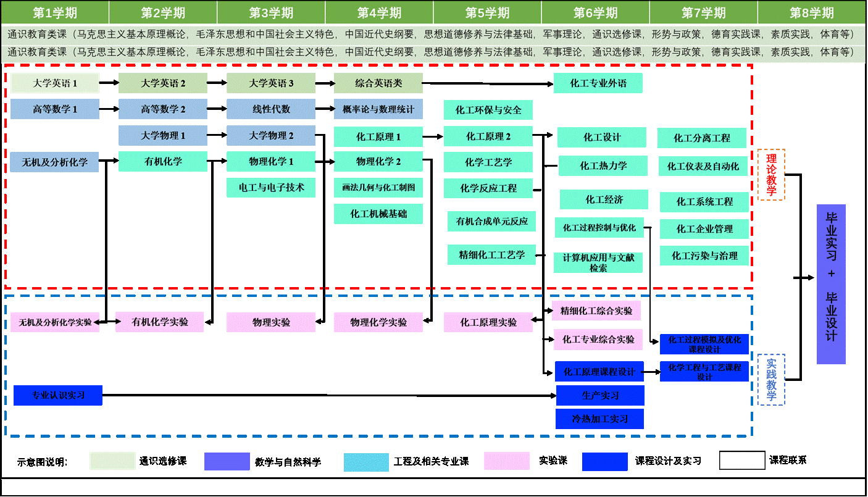Click the 工程及相关专业课 legend color swatch

click(x=366, y=461)
